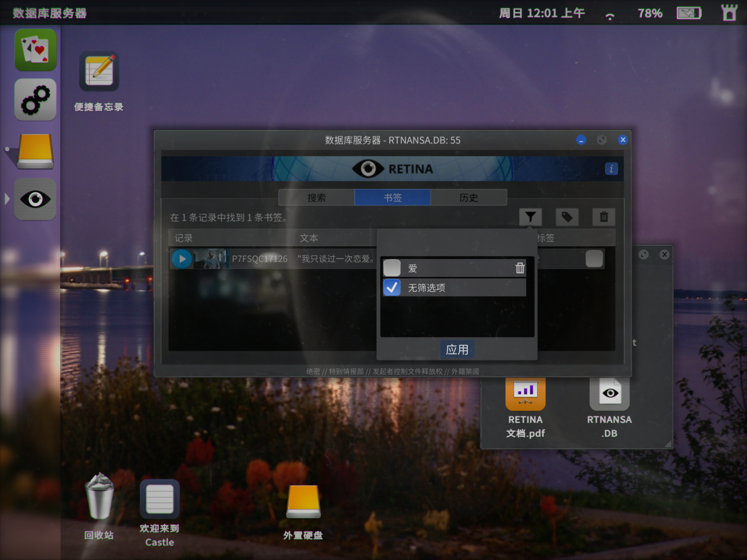Click the tag label icon
Screen dimensions: 747x560
(x=567, y=217)
